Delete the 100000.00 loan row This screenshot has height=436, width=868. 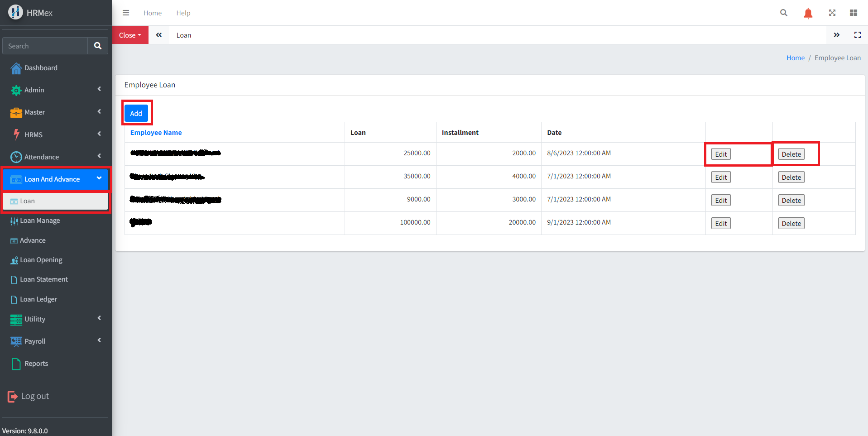[x=791, y=223]
